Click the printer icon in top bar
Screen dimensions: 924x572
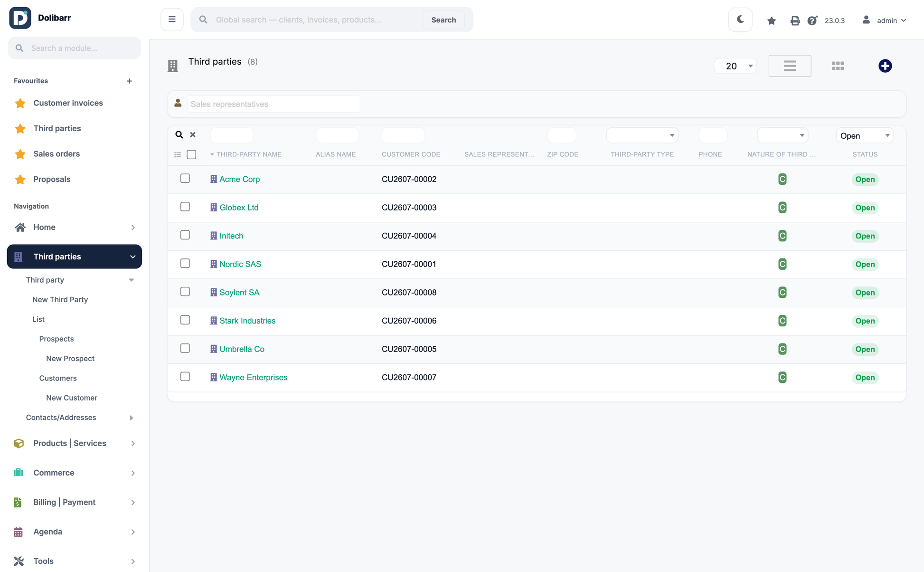click(x=795, y=20)
